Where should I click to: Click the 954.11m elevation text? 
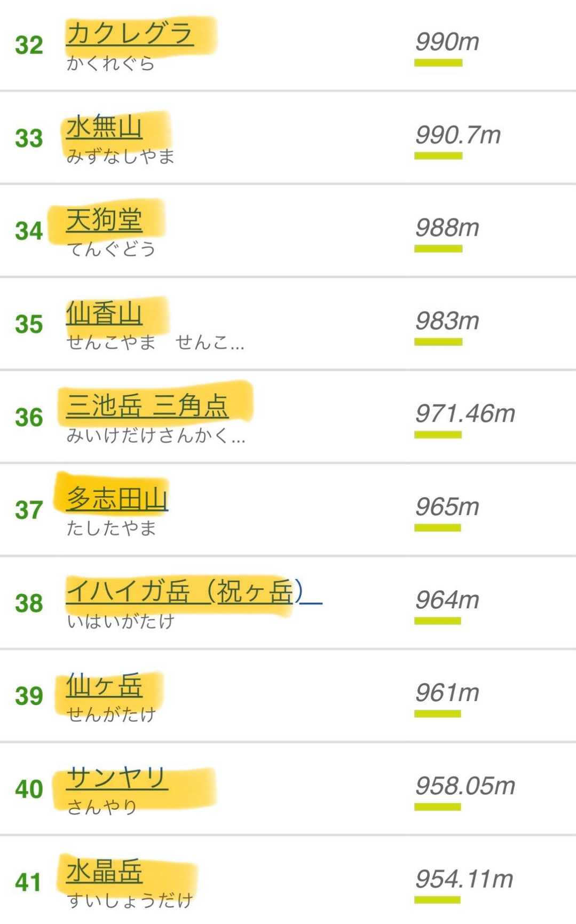coord(464,879)
